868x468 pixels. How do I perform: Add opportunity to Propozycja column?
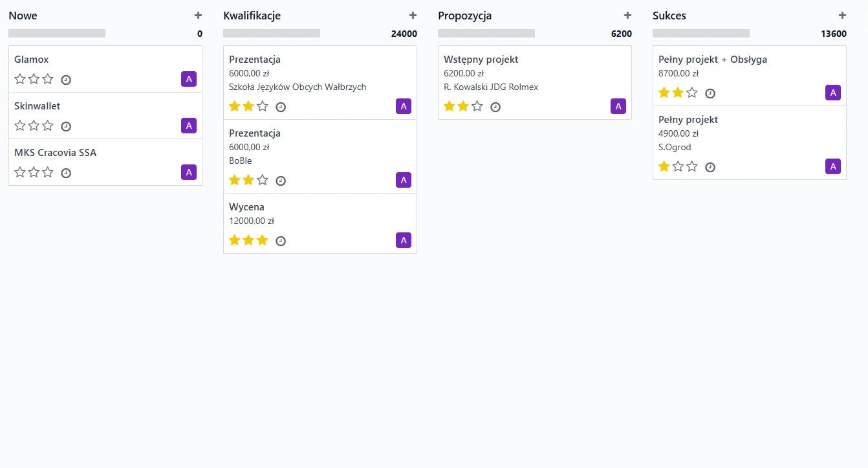pos(627,16)
